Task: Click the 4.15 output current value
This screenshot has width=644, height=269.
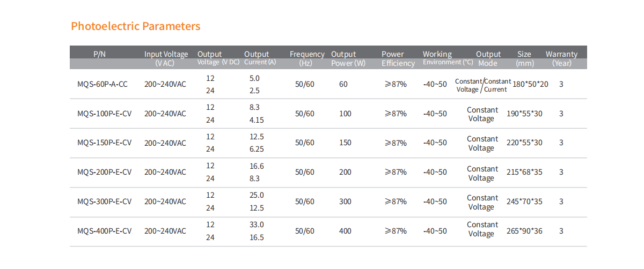Action: (257, 120)
